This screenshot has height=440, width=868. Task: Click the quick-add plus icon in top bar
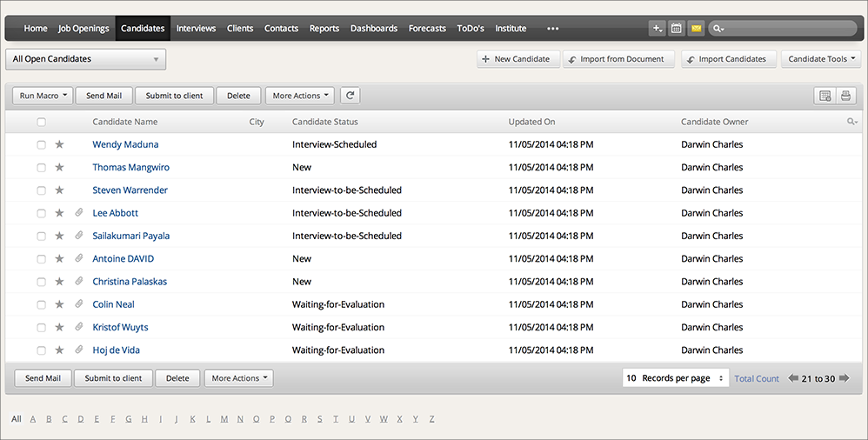pos(657,29)
